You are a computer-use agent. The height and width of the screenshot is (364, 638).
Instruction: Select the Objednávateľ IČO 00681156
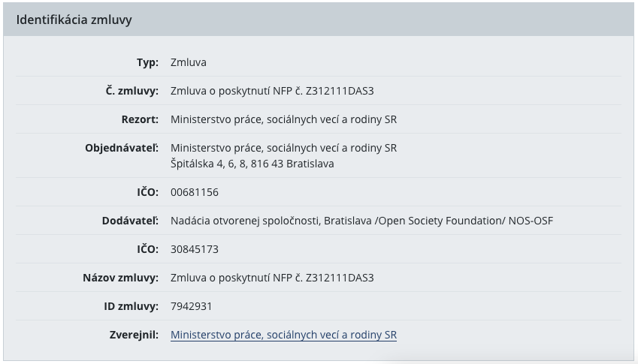(x=195, y=192)
